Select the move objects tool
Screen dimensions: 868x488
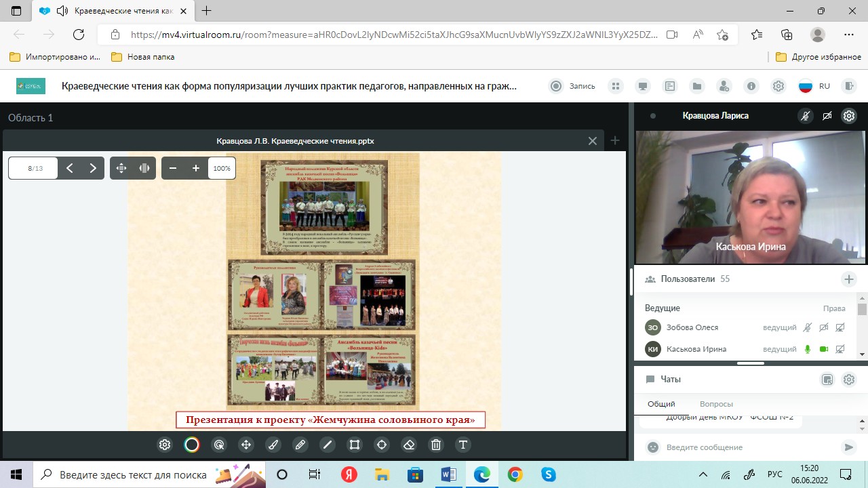246,445
